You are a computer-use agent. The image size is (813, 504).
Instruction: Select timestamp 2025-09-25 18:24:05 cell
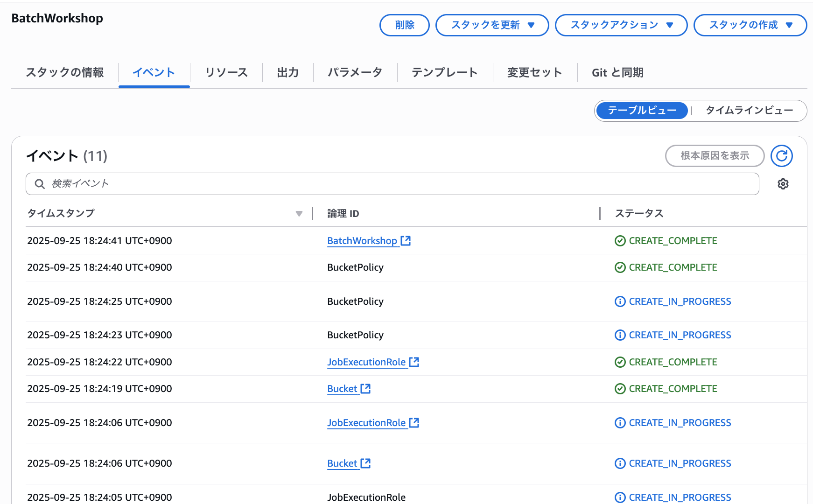tap(99, 497)
